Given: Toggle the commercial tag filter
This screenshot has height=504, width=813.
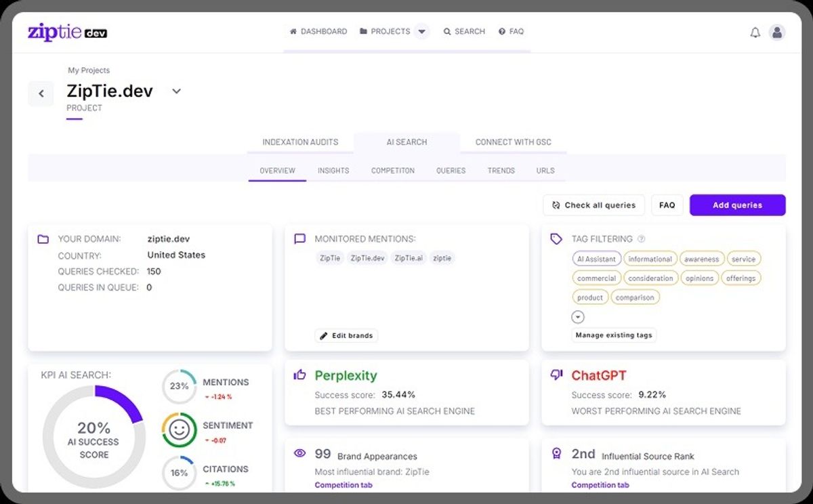Looking at the screenshot, I should (596, 278).
